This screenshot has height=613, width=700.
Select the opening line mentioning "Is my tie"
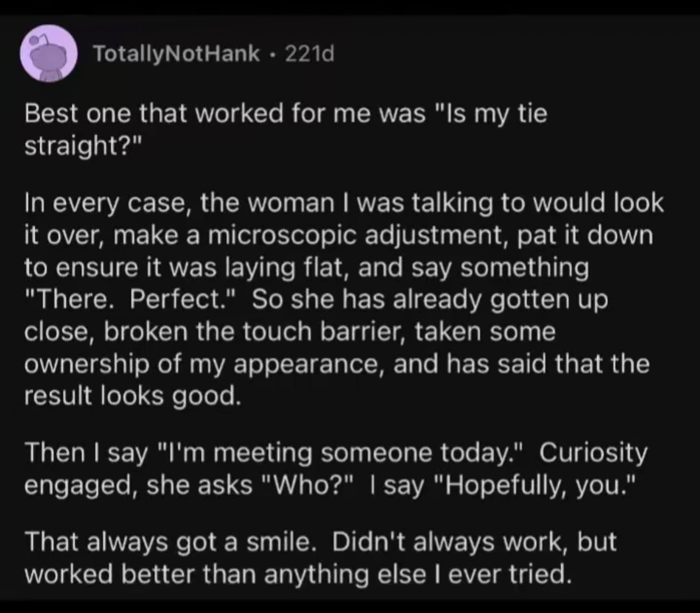tap(286, 113)
